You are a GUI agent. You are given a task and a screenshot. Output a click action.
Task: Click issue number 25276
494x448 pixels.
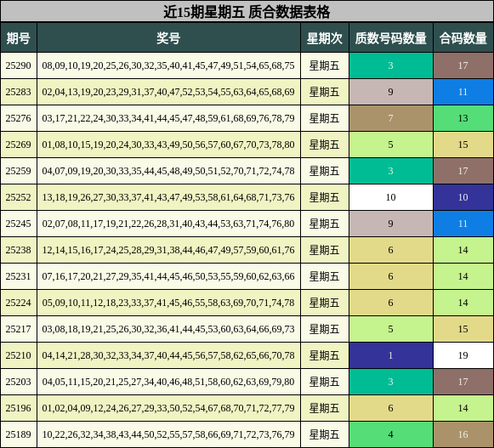(18, 118)
